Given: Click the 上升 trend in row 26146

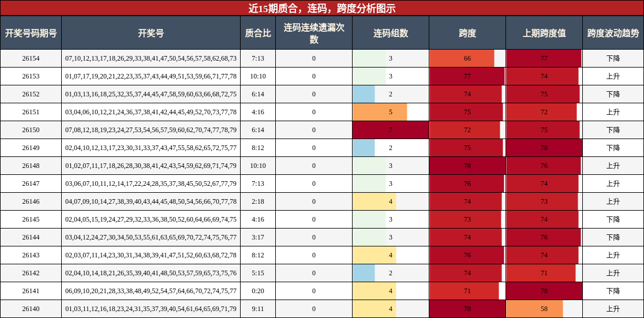Looking at the screenshot, I should (613, 201).
